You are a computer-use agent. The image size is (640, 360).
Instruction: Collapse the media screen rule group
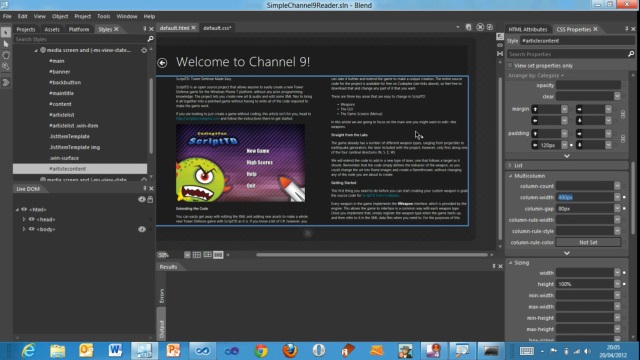[x=36, y=50]
